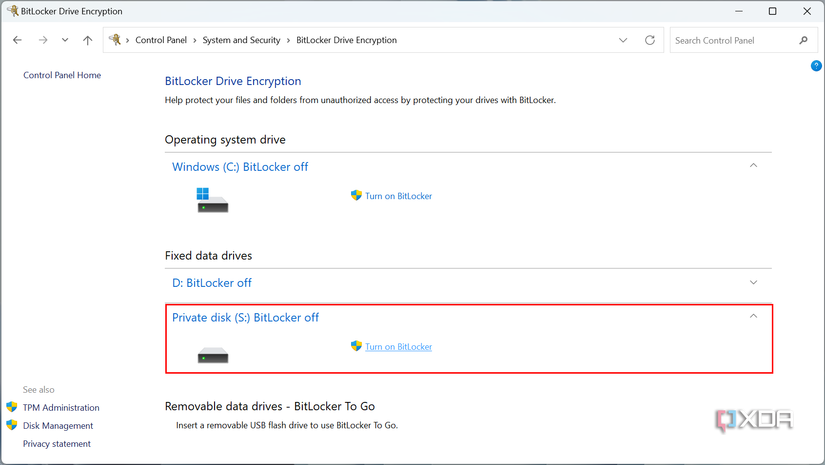Refresh the Control Panel view

click(650, 40)
